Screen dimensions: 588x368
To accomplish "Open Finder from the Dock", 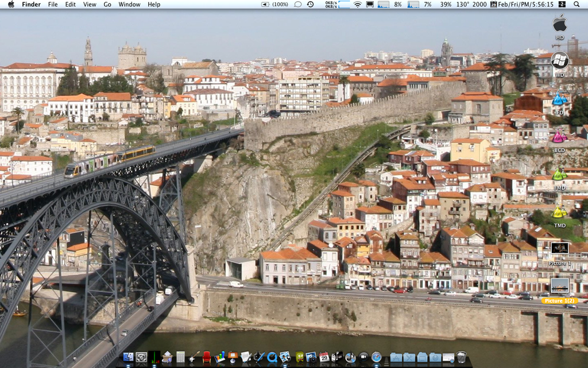I will tap(128, 357).
